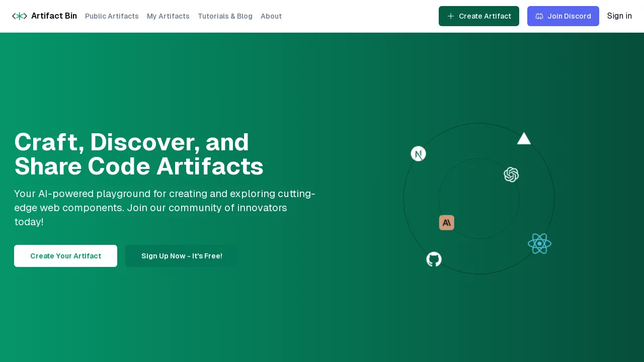Click the Sign in link
Screen dimensions: 644x362
[x=619, y=16]
